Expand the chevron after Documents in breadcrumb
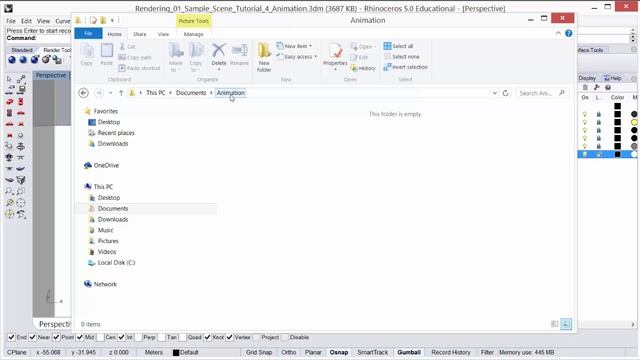The image size is (640, 360). click(x=211, y=93)
